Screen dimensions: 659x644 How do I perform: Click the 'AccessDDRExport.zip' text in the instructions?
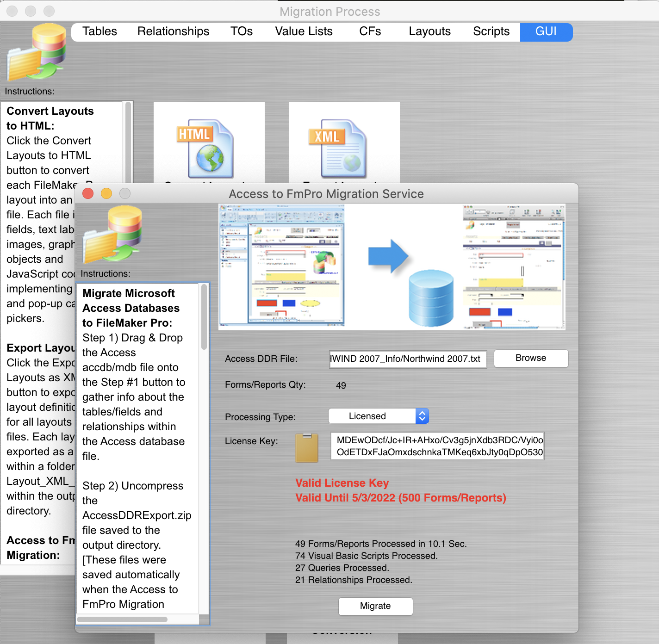tap(137, 515)
